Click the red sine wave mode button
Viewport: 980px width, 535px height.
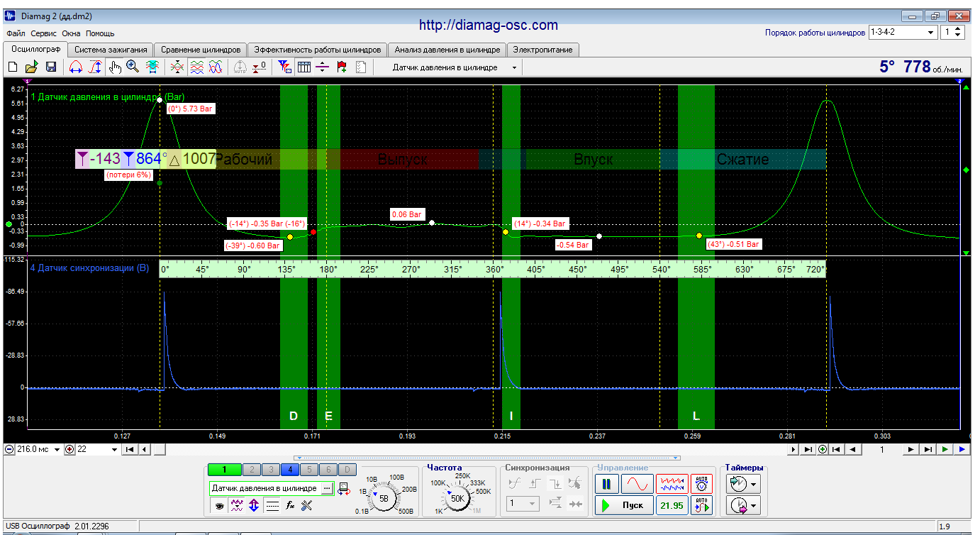pyautogui.click(x=637, y=484)
